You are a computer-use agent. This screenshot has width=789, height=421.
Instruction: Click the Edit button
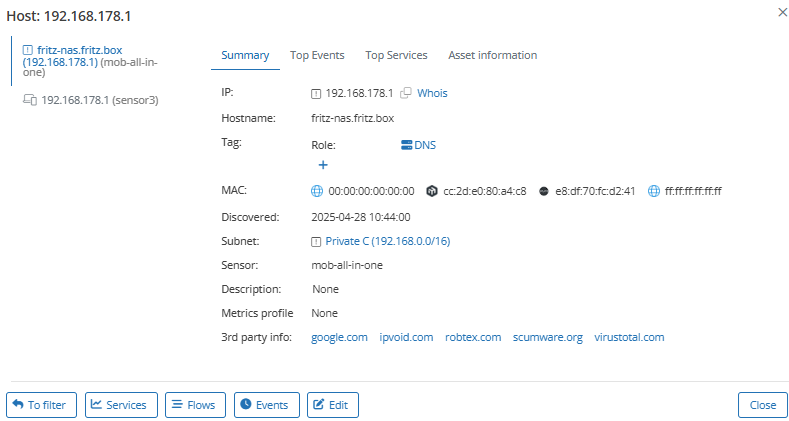click(332, 405)
